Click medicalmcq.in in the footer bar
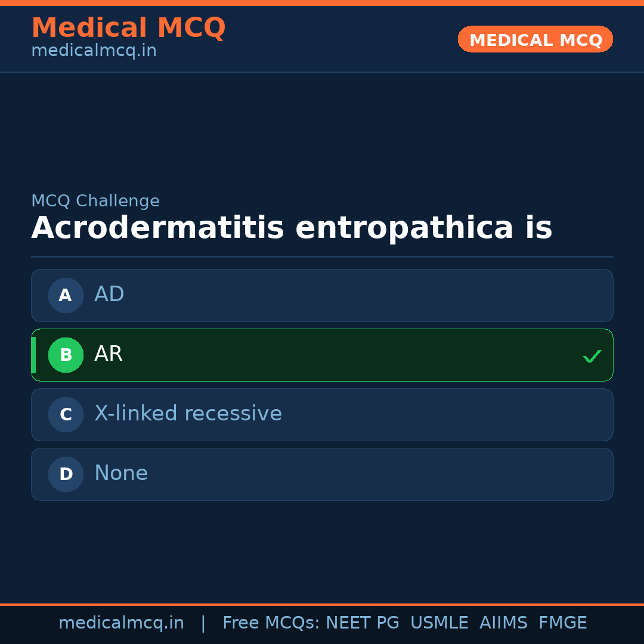This screenshot has height=644, width=644. pyautogui.click(x=122, y=623)
